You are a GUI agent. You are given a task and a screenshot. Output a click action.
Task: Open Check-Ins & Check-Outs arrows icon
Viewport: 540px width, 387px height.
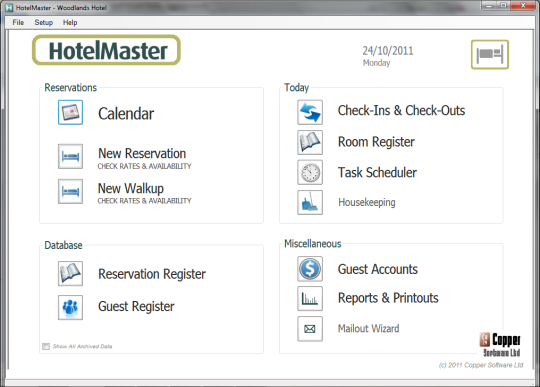click(310, 112)
